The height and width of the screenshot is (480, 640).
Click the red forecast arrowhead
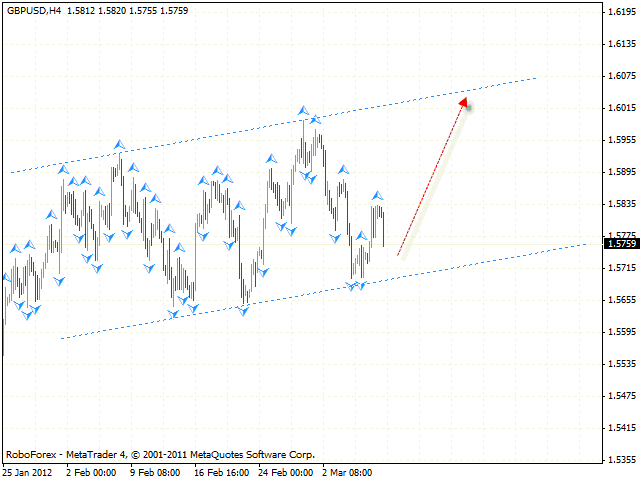pos(463,102)
